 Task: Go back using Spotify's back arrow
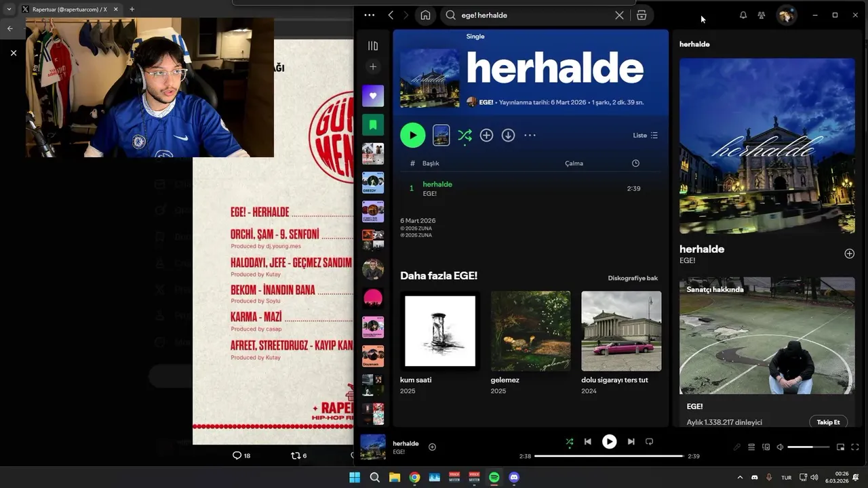[391, 15]
